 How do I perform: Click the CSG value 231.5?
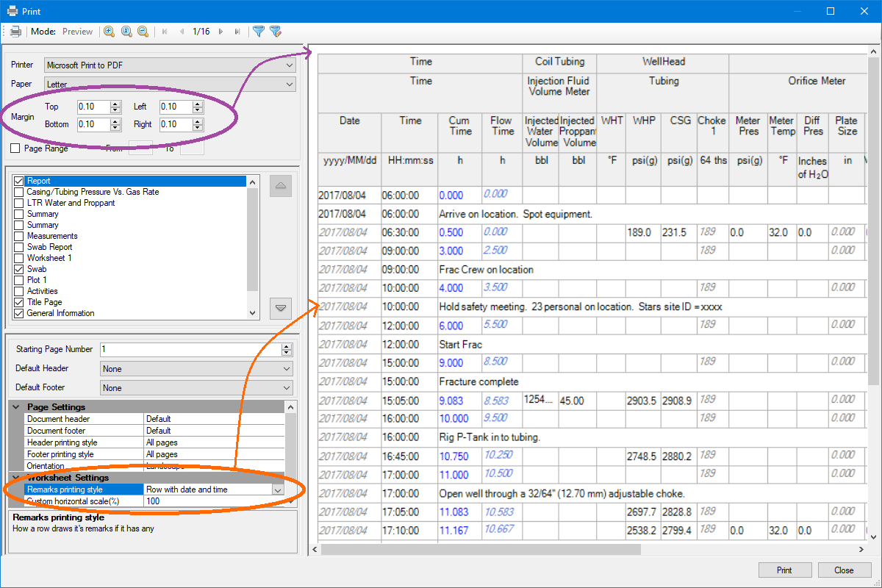click(x=674, y=232)
